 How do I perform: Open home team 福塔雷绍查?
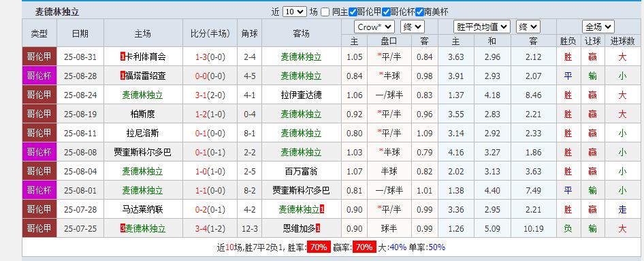click(146, 76)
